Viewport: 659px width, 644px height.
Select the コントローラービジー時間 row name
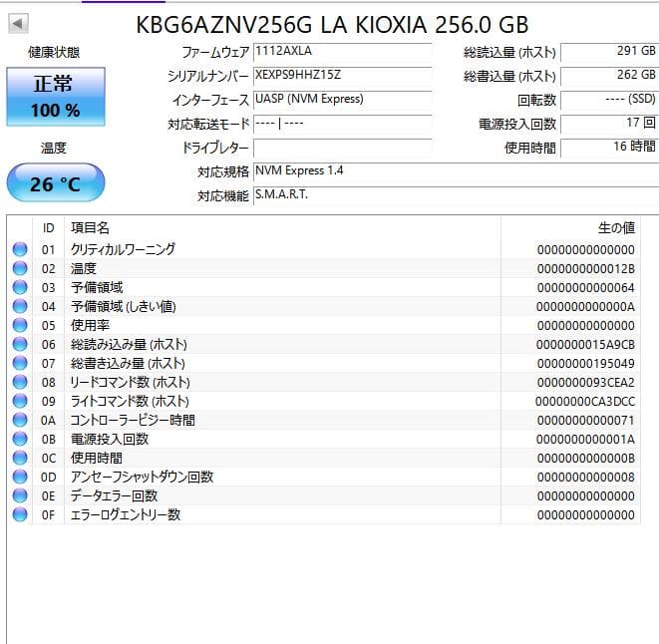(x=133, y=420)
